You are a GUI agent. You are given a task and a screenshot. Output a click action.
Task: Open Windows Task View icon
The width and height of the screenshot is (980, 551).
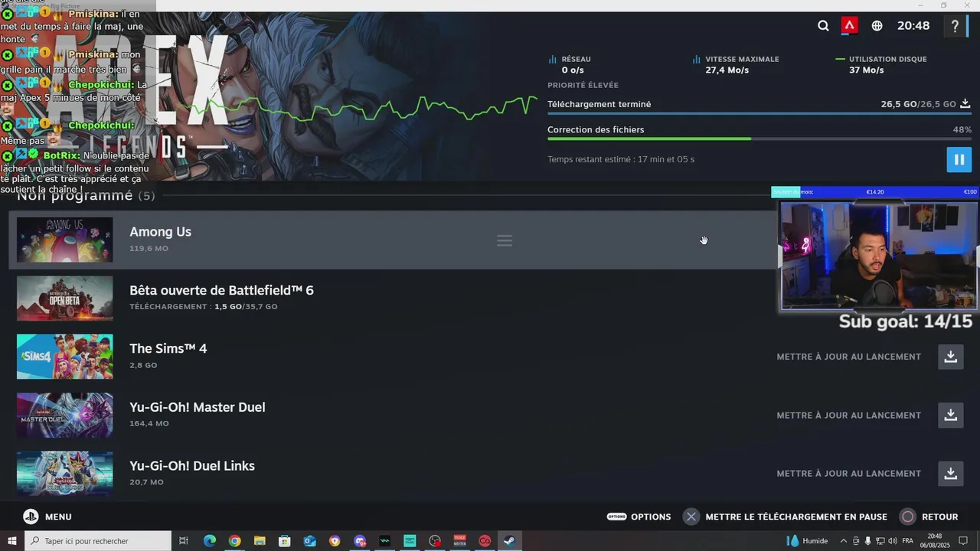pyautogui.click(x=184, y=541)
